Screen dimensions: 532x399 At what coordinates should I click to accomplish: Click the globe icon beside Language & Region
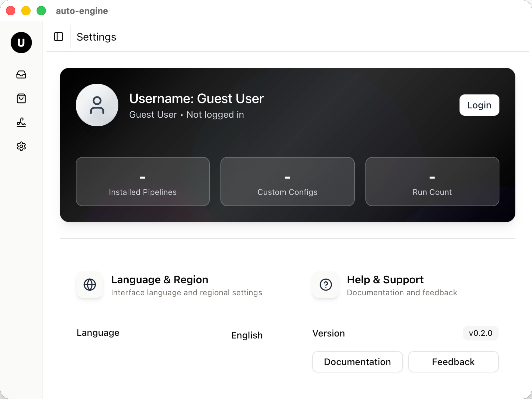click(x=89, y=285)
